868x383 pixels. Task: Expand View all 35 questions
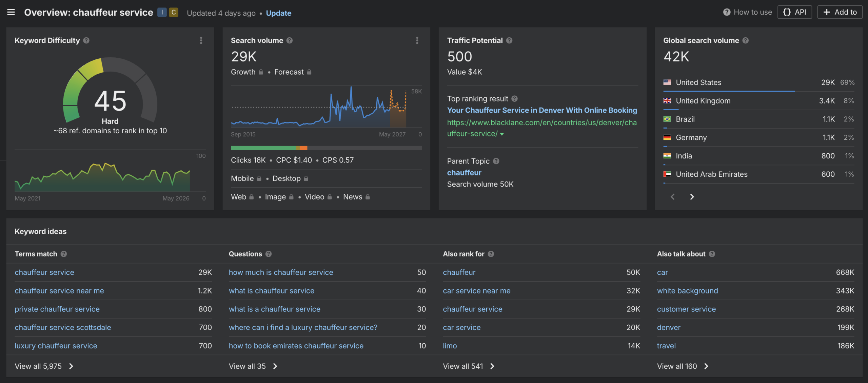click(x=253, y=366)
